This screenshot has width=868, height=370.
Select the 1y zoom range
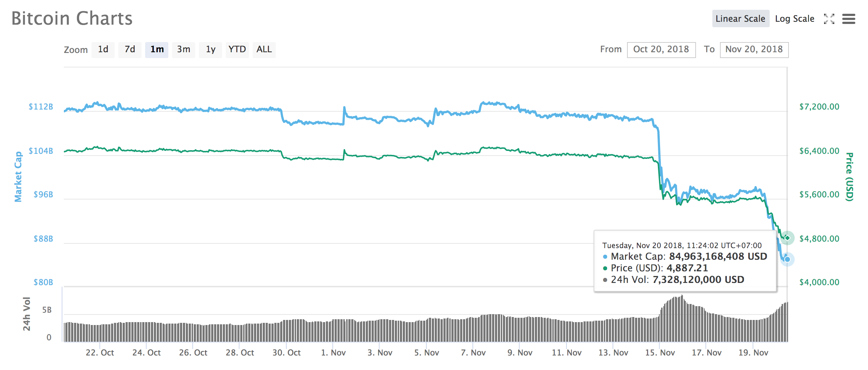pos(210,49)
